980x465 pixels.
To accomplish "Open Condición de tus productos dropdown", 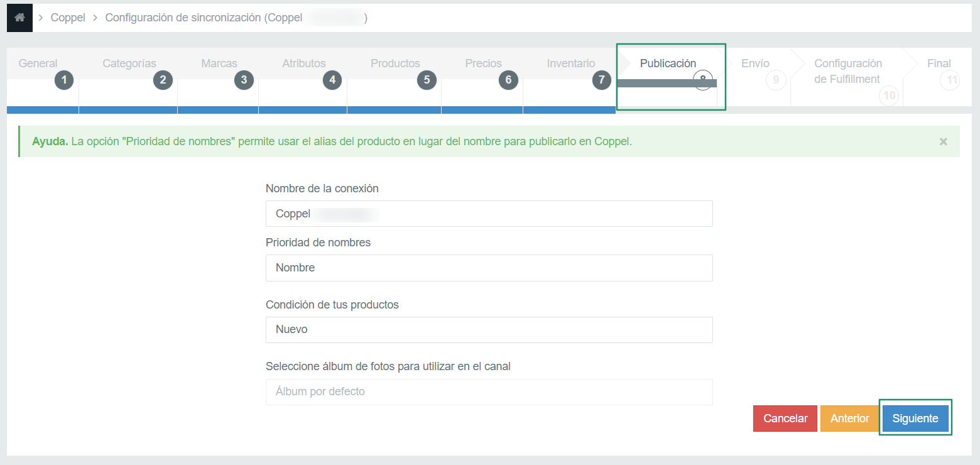I will pyautogui.click(x=489, y=329).
